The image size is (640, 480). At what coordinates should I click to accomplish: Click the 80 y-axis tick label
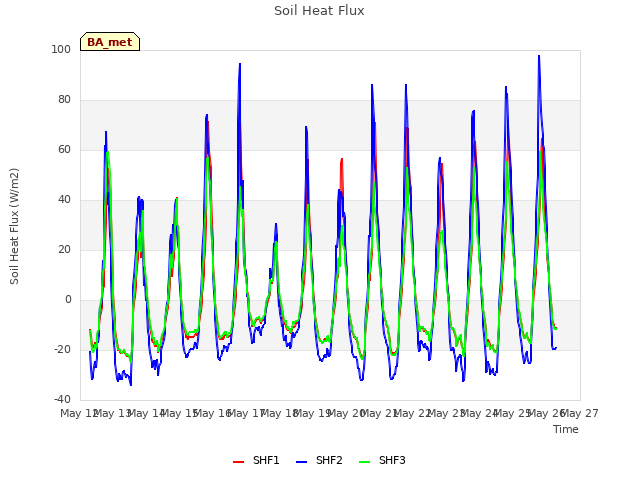coord(64,100)
